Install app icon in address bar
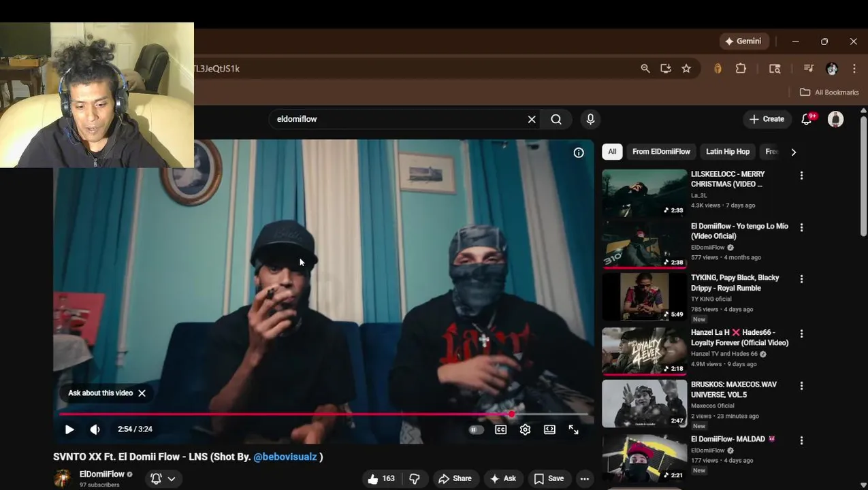The height and width of the screenshot is (490, 868). click(666, 69)
